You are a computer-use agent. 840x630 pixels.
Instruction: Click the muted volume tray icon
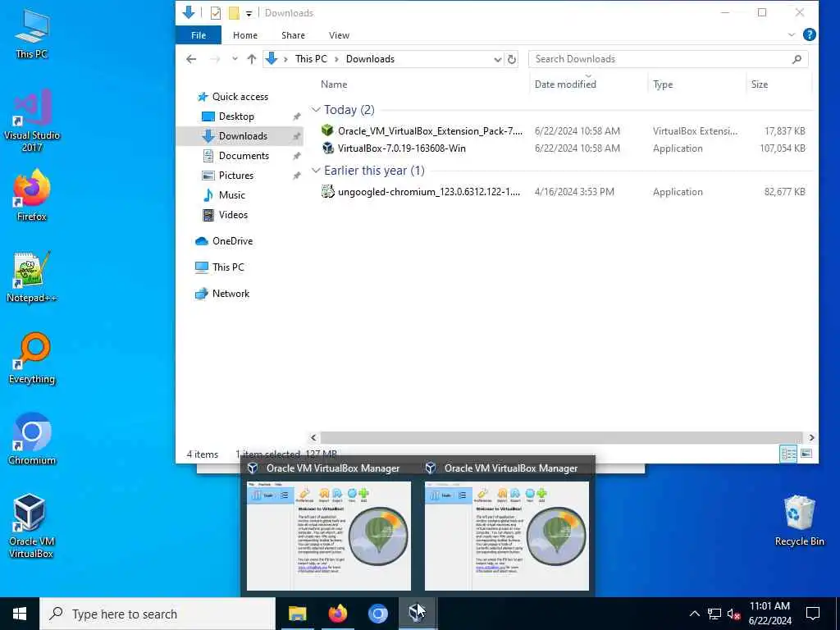tap(734, 614)
